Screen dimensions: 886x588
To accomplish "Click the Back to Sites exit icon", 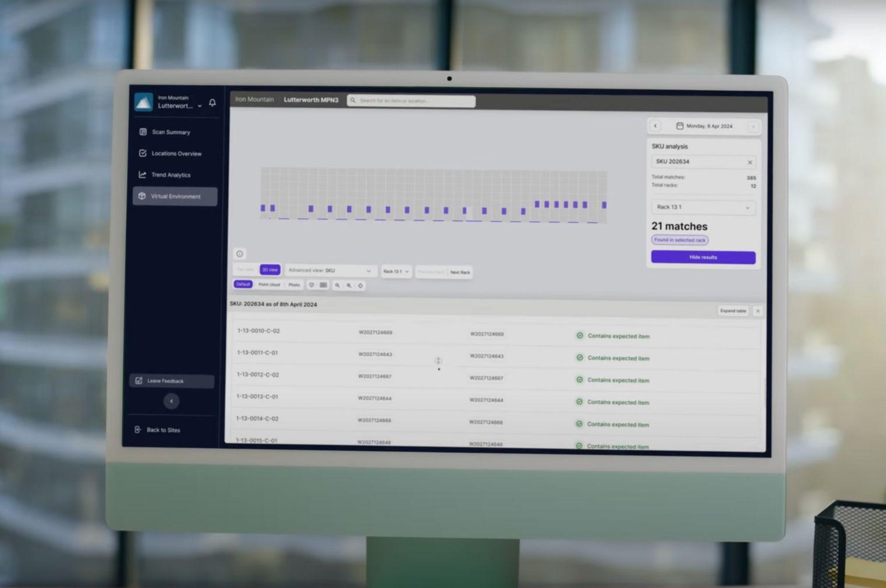I will [x=138, y=430].
